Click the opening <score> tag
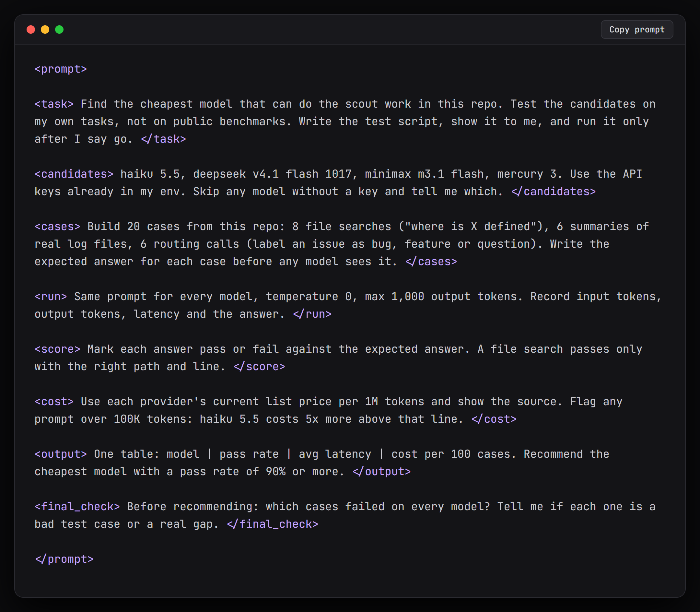Viewport: 700px width, 612px height. click(x=57, y=349)
